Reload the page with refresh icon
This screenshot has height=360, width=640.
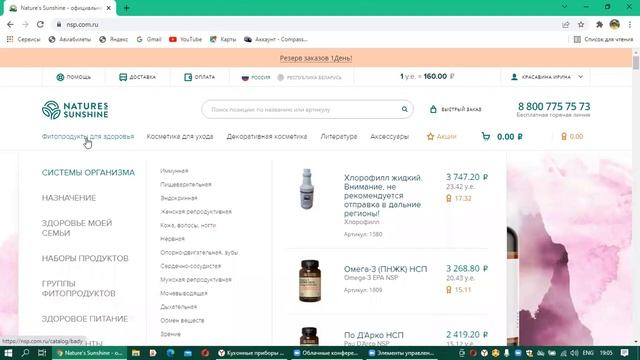40,24
